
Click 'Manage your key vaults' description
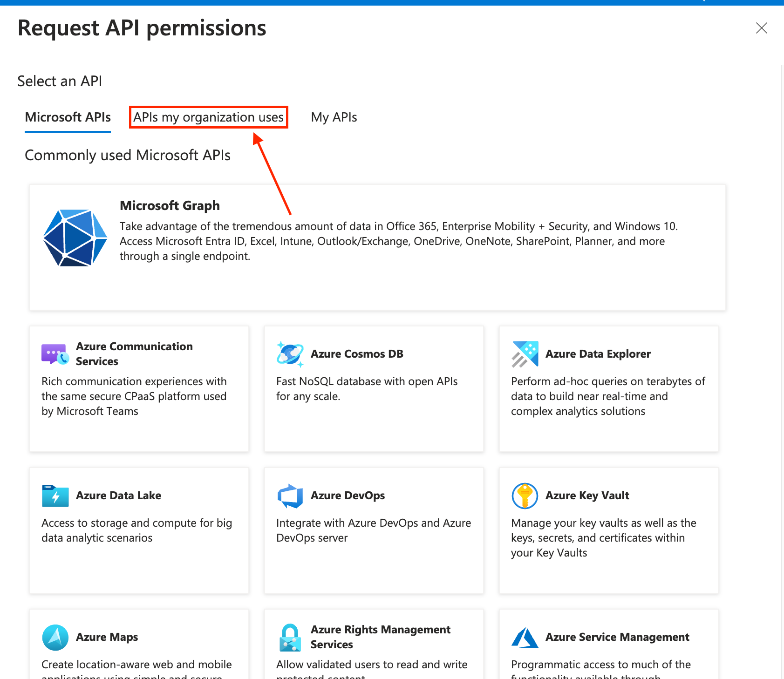604,538
